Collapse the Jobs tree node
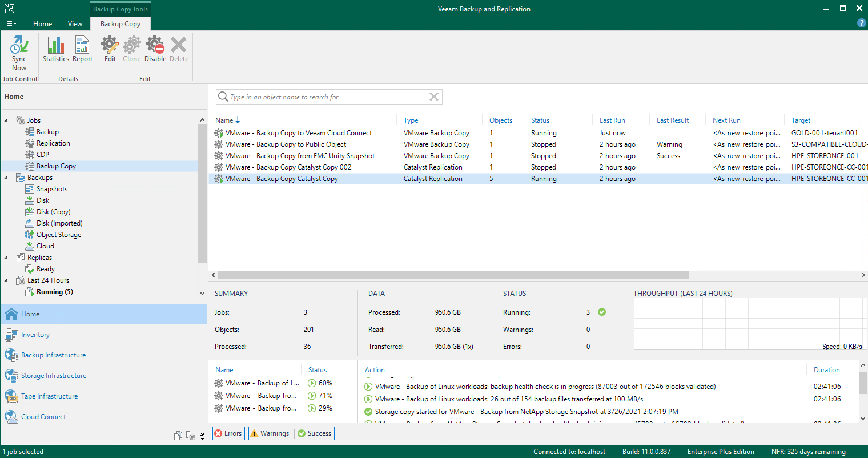Viewport: 868px width, 458px height. pyautogui.click(x=6, y=120)
